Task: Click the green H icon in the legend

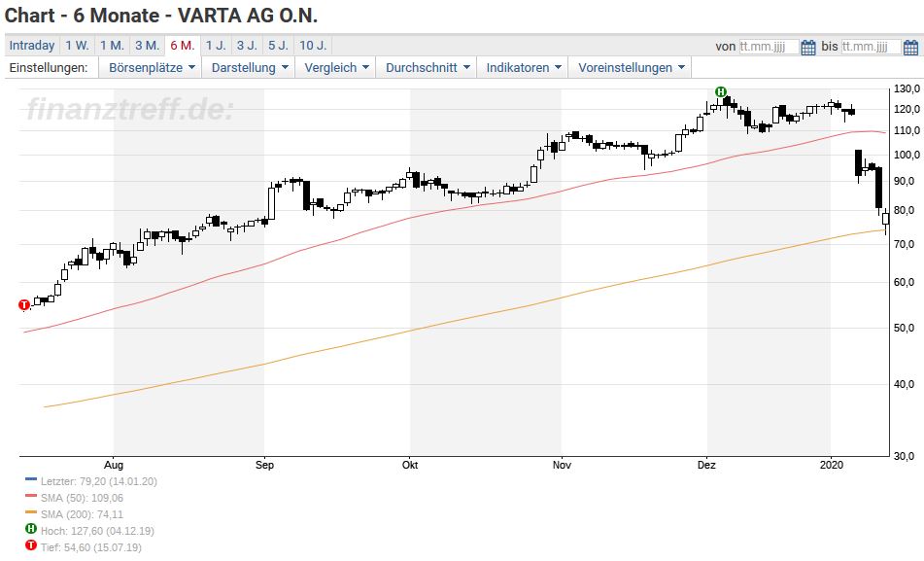Action: click(31, 529)
